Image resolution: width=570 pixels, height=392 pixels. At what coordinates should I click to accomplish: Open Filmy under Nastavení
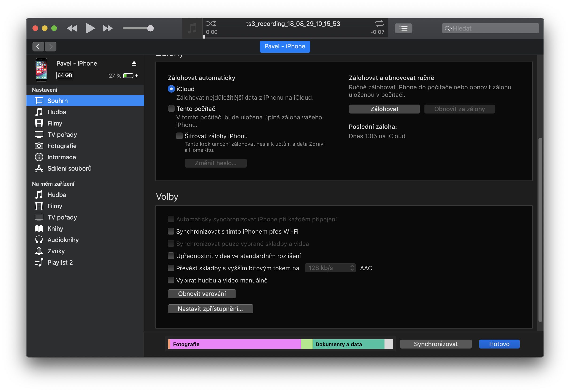point(85,123)
